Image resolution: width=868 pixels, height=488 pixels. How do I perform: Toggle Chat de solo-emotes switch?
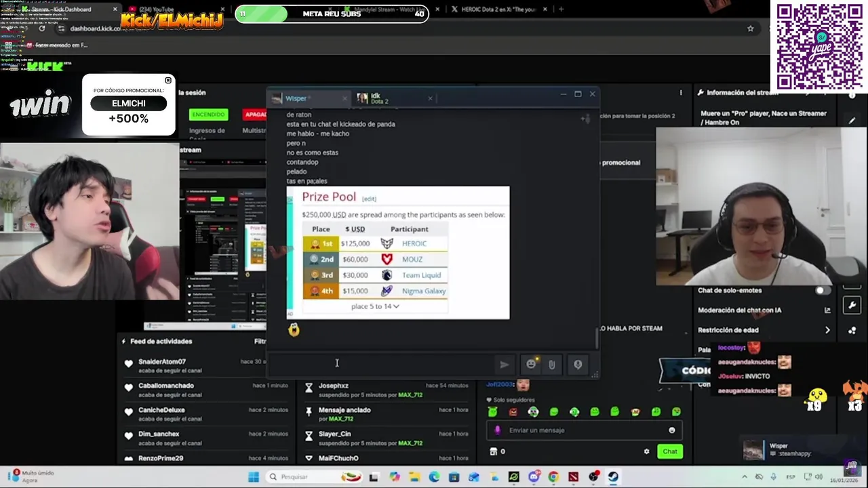[822, 290]
